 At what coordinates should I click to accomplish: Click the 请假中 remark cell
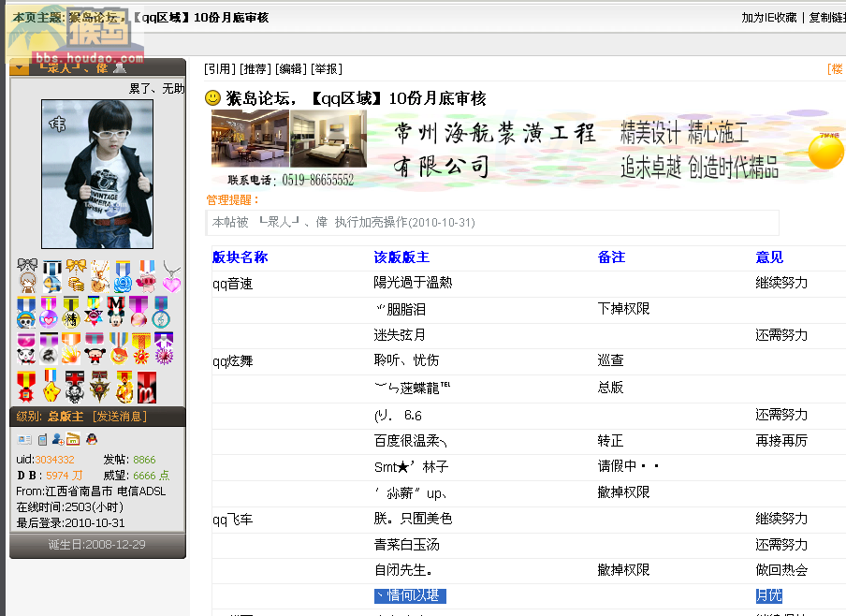(629, 466)
